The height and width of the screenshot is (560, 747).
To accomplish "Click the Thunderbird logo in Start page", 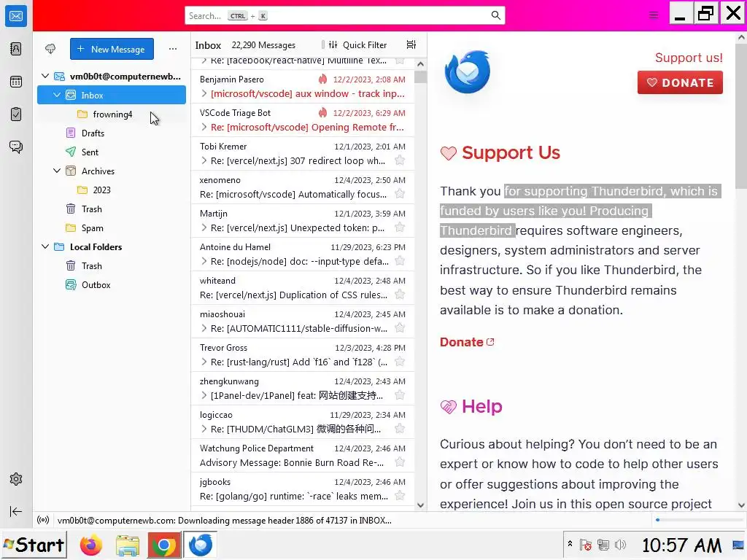I will coord(468,72).
